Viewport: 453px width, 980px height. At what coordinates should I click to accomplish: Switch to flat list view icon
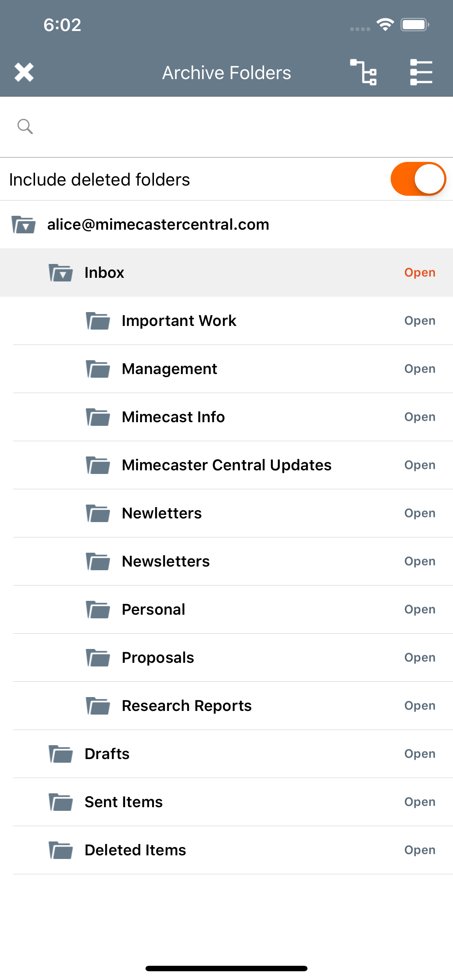pos(421,72)
